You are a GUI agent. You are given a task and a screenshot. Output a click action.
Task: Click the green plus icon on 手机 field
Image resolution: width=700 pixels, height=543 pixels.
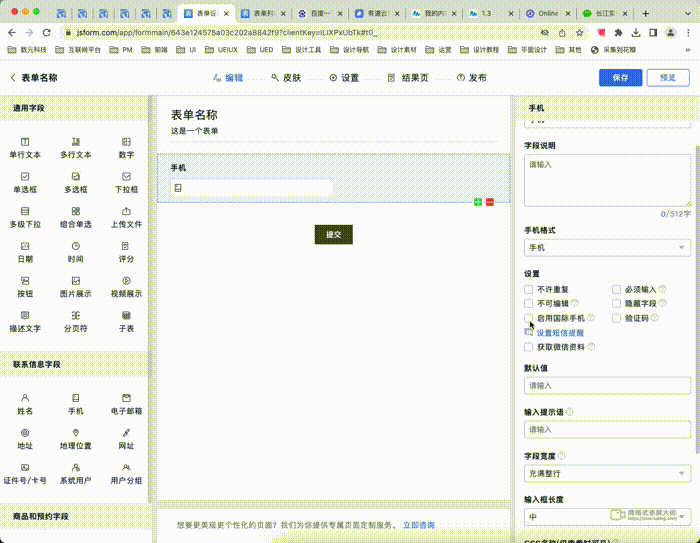478,202
